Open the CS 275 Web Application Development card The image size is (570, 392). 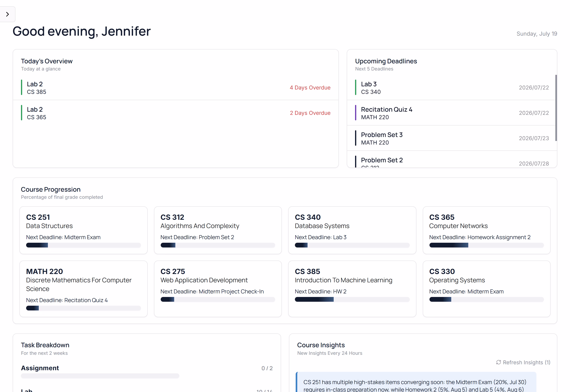[218, 289]
